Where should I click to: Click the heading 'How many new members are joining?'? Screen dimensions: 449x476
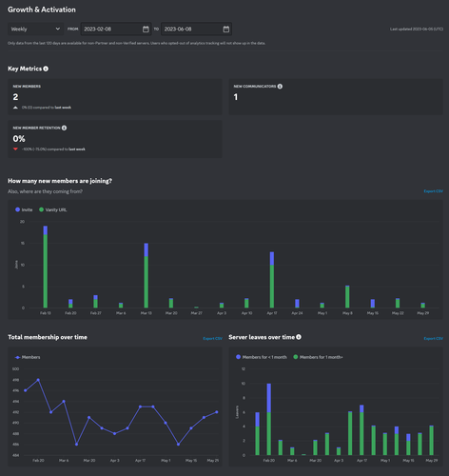point(60,181)
